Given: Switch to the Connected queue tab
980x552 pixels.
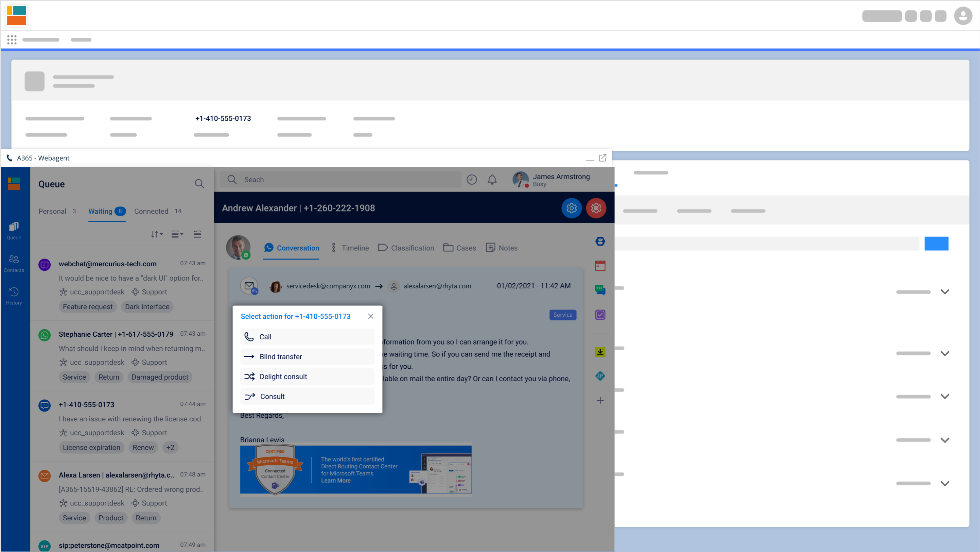Looking at the screenshot, I should click(158, 211).
